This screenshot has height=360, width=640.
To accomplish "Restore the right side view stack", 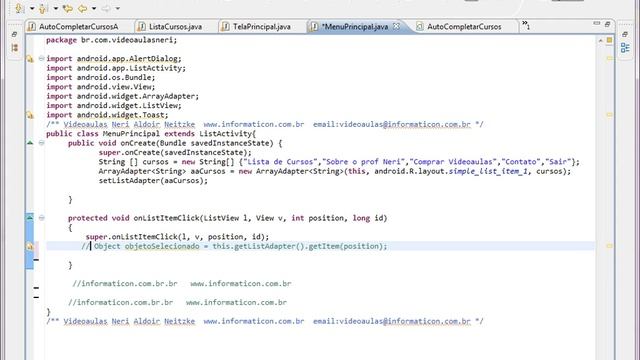I will tap(625, 35).
